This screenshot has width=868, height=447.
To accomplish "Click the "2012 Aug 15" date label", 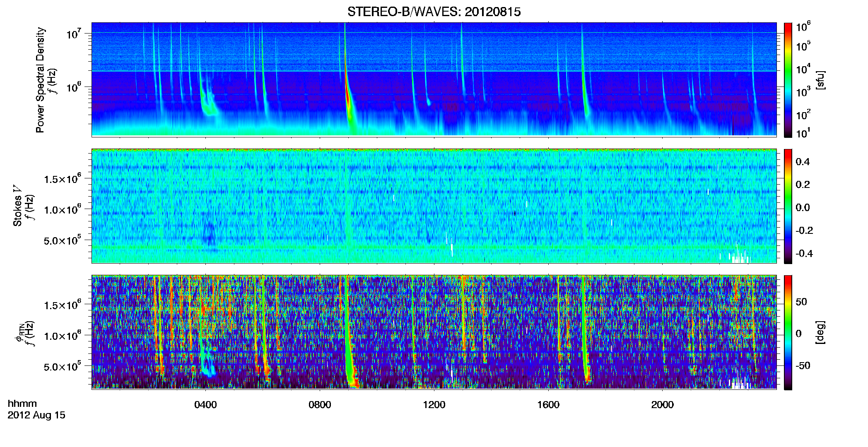I will point(36,415).
